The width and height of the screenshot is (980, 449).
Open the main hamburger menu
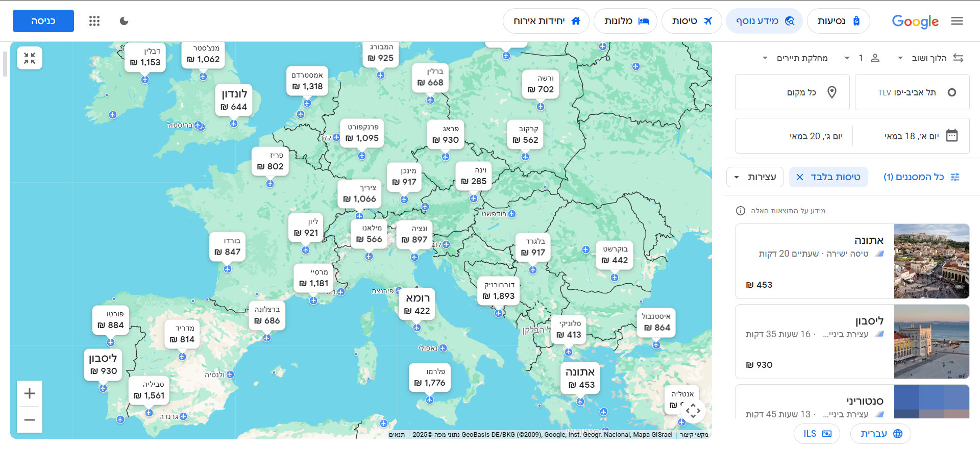click(957, 21)
